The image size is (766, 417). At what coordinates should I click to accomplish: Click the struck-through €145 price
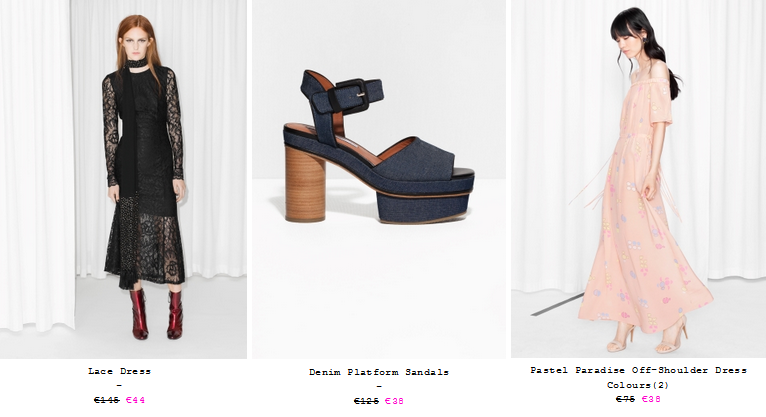(x=106, y=400)
